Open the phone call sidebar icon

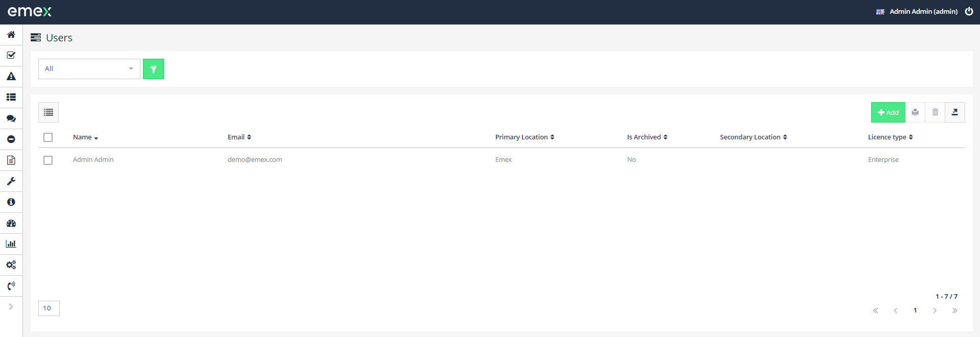pyautogui.click(x=11, y=285)
